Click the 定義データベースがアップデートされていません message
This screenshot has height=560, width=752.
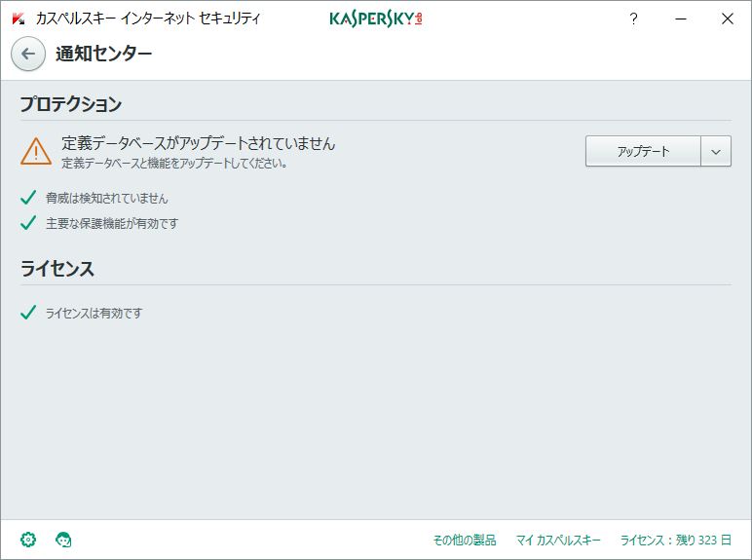[199, 143]
